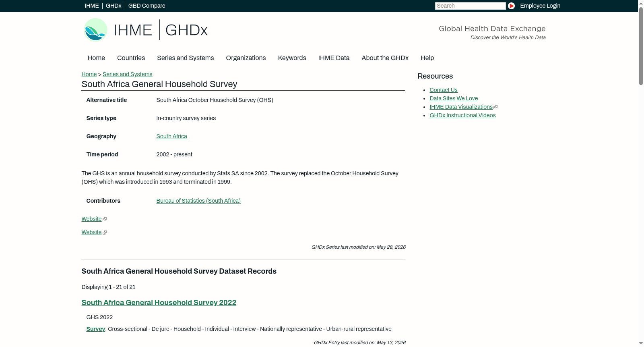Open the GHDx link in top bar
This screenshot has width=644, height=347.
point(114,6)
